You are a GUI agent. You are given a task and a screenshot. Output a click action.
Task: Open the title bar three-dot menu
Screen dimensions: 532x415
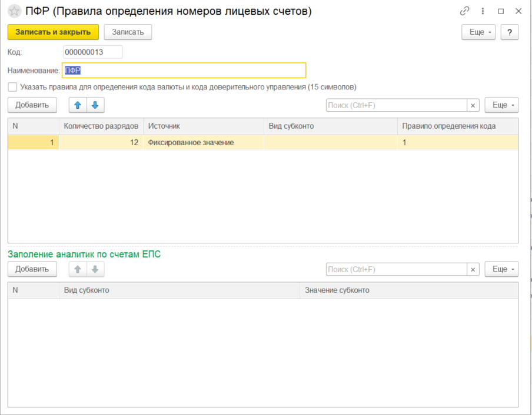point(483,11)
